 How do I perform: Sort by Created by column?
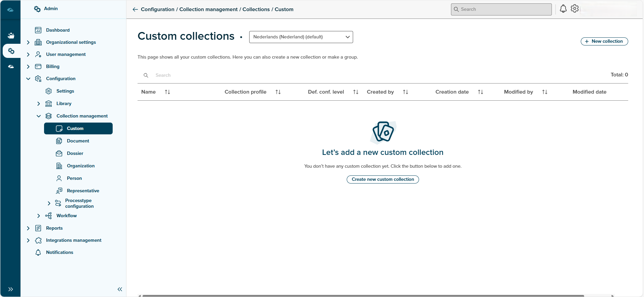(x=406, y=92)
